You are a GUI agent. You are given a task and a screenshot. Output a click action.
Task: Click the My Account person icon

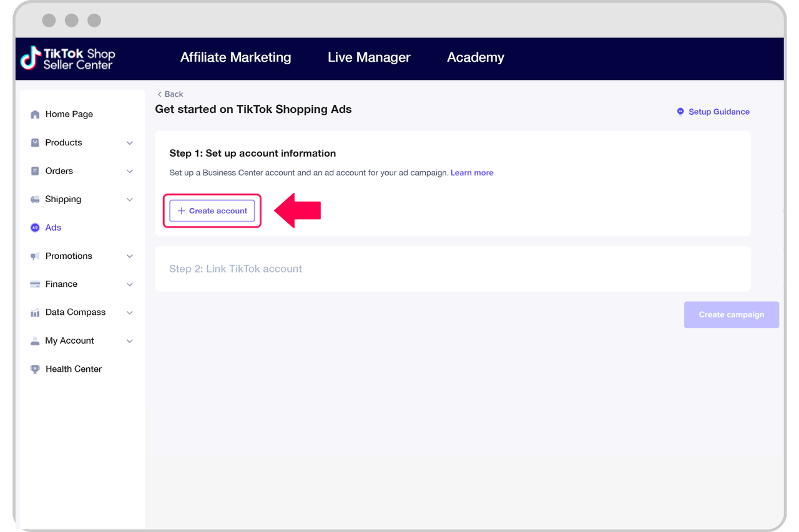tap(35, 341)
